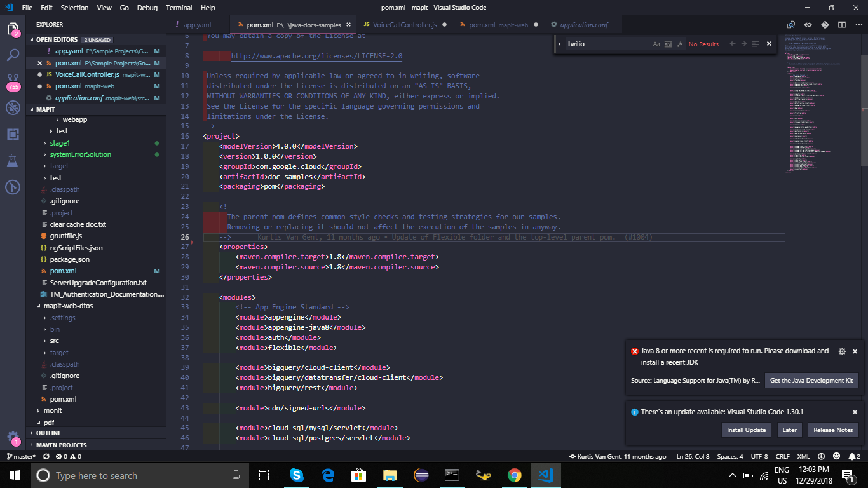Viewport: 868px width, 488px height.
Task: Toggle regex search in the find widget
Action: 680,43
